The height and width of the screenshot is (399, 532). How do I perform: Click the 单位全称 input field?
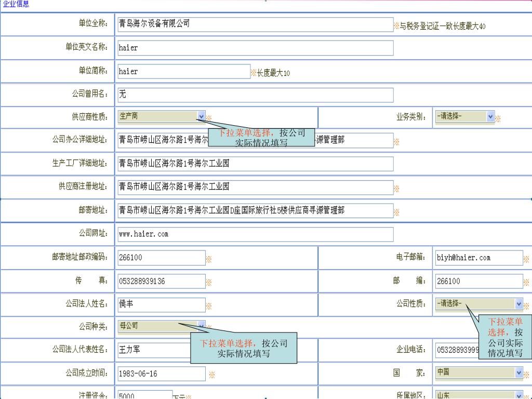(256, 24)
